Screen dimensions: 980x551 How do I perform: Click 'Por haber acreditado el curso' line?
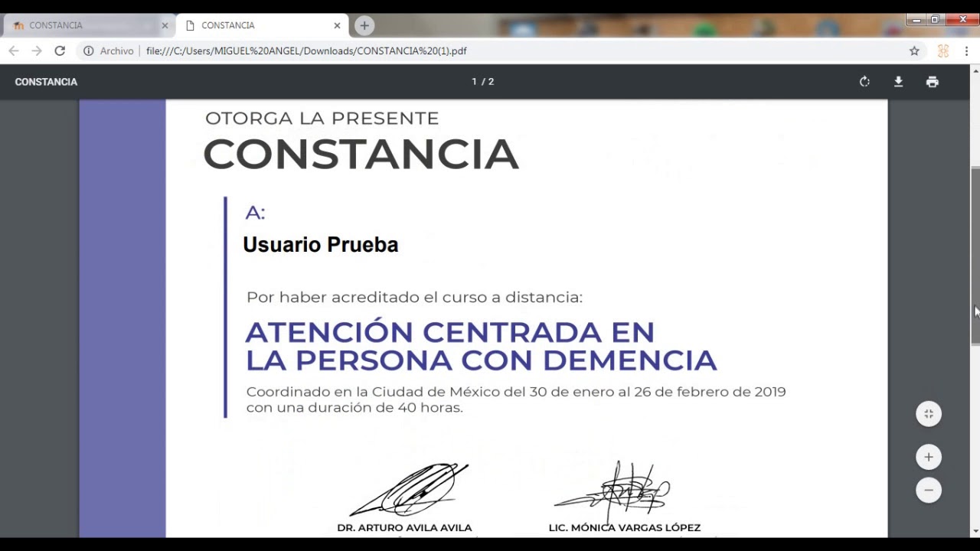[414, 297]
